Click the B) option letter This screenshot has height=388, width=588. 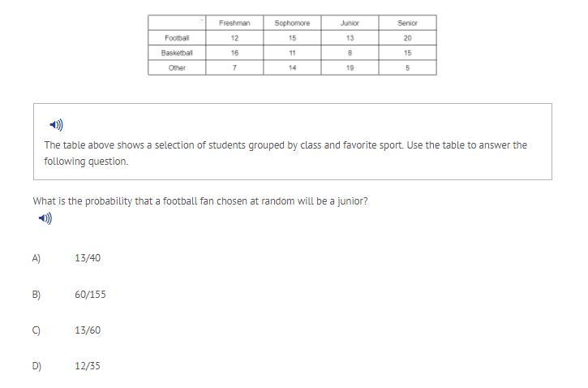coord(36,295)
